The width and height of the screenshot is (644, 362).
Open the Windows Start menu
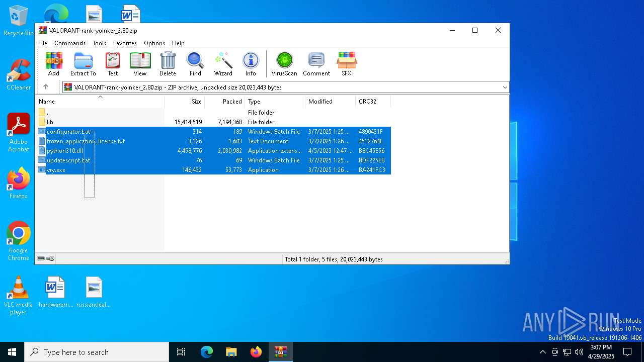12,352
